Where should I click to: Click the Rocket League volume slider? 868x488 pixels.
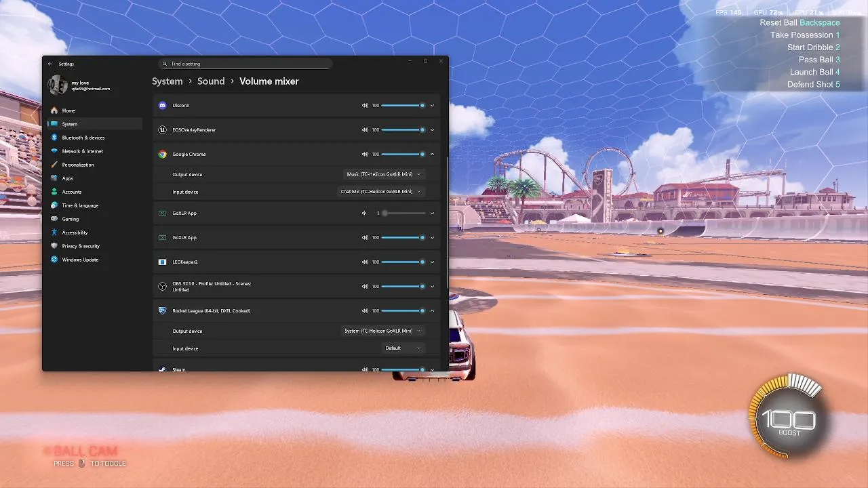(x=403, y=310)
